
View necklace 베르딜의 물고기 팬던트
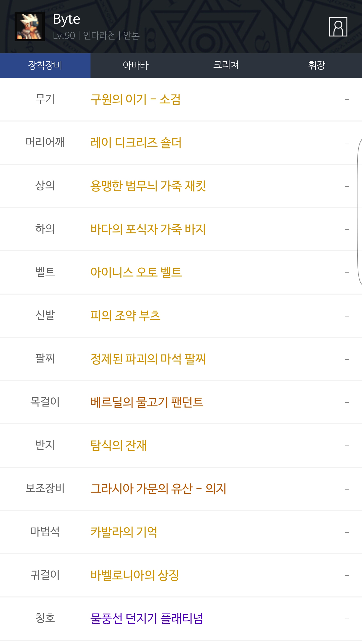[x=147, y=402]
